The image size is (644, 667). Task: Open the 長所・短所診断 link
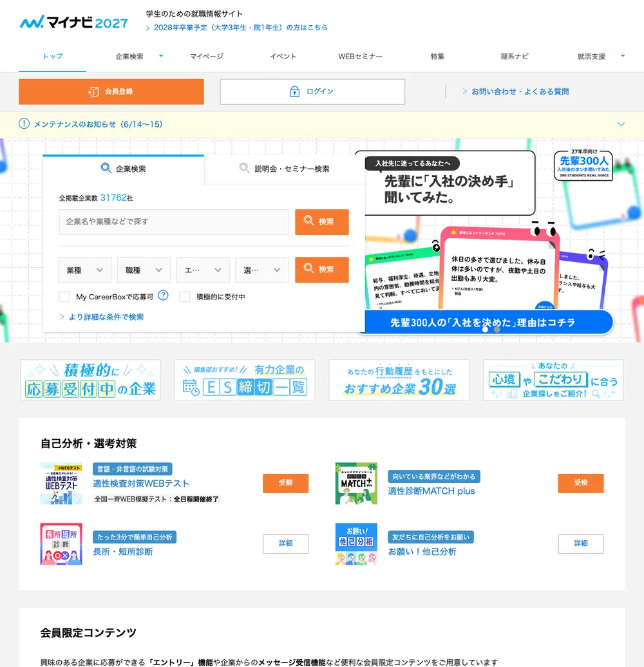point(123,552)
